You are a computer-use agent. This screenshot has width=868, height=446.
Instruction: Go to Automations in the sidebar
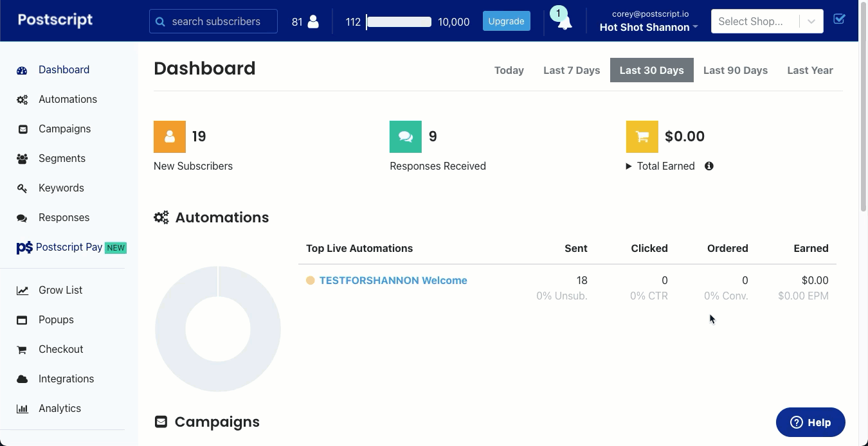click(x=68, y=99)
